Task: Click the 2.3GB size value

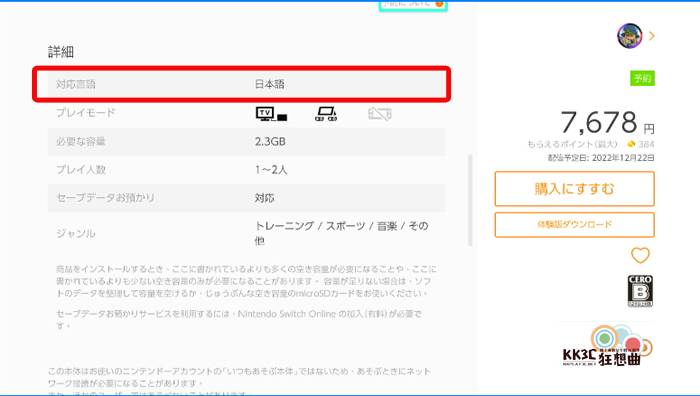Action: 270,142
